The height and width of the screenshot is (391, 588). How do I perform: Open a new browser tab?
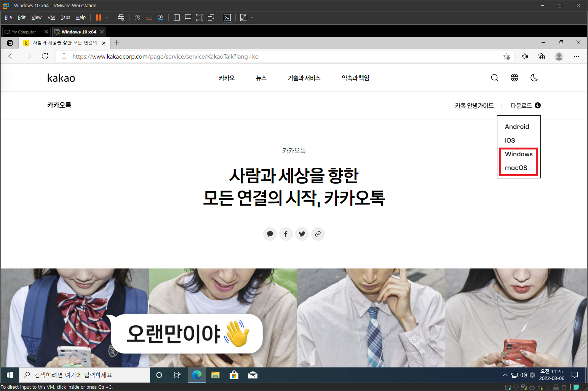(x=117, y=43)
